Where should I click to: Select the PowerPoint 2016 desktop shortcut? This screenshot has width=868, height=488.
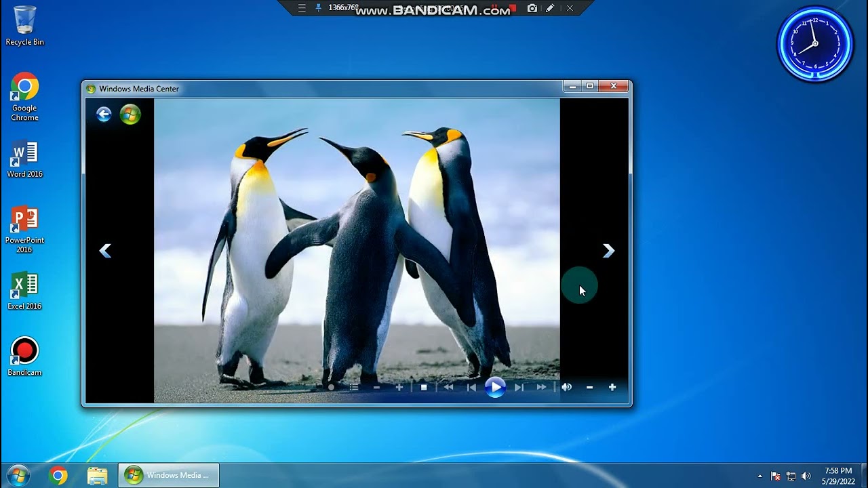tap(24, 230)
